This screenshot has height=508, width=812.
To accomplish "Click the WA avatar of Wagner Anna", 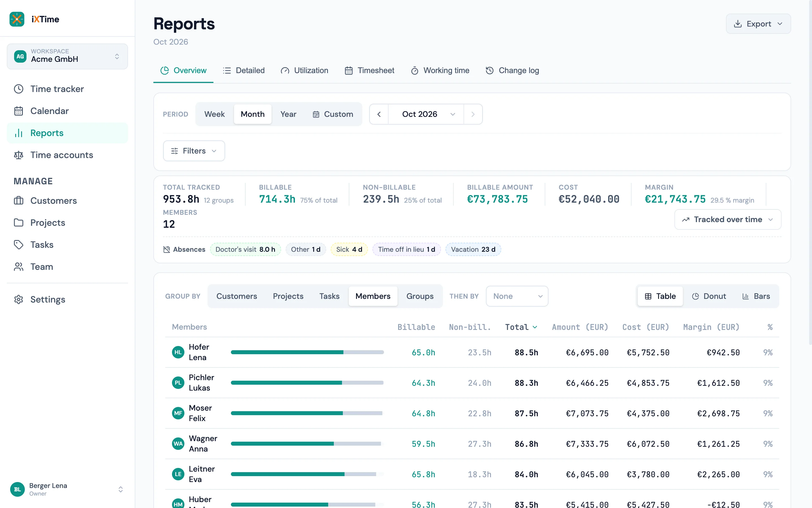I will click(178, 443).
